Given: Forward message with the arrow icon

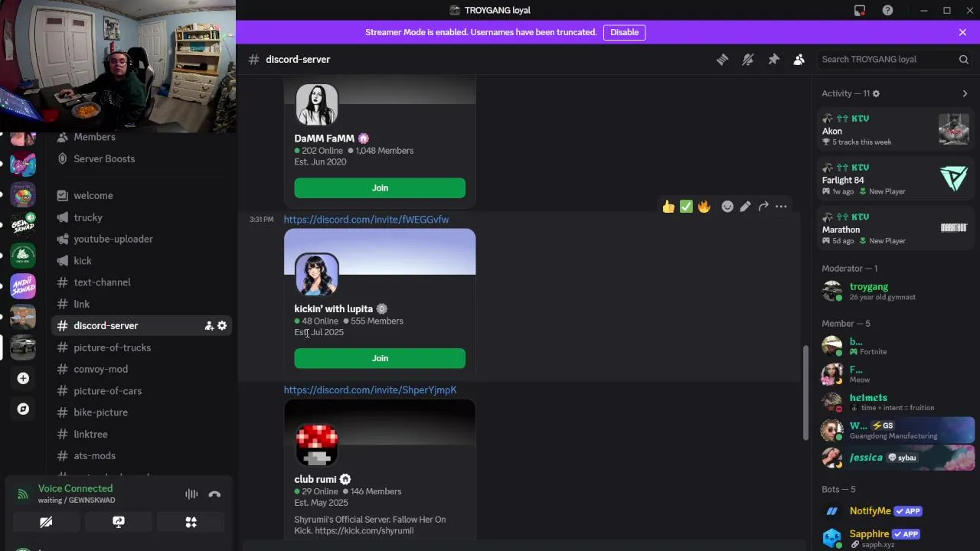Looking at the screenshot, I should click(763, 207).
